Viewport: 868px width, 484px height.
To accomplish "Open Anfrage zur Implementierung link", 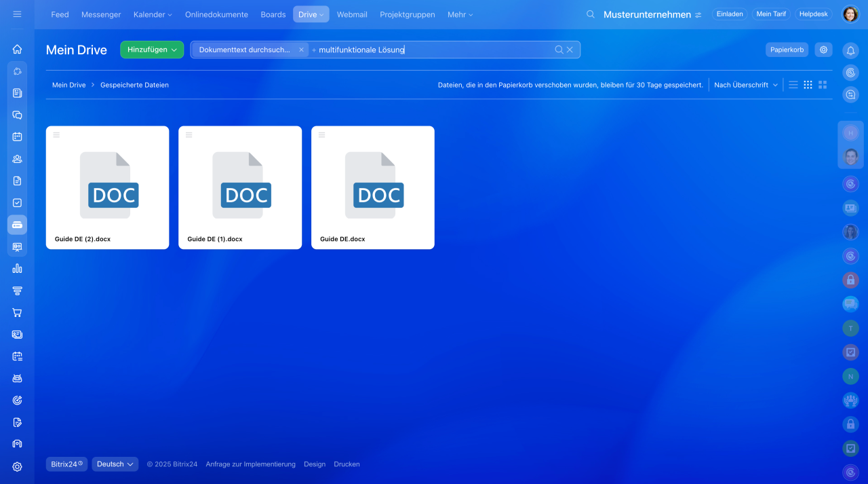I will (x=251, y=464).
